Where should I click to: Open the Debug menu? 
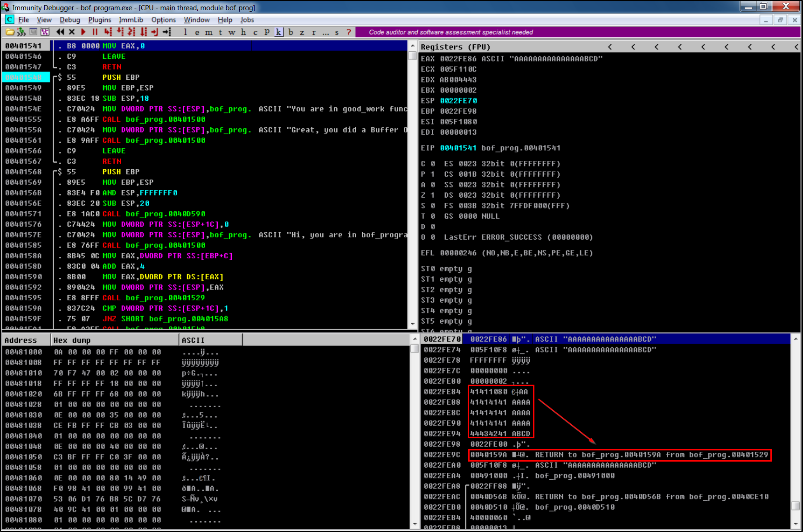tap(70, 20)
